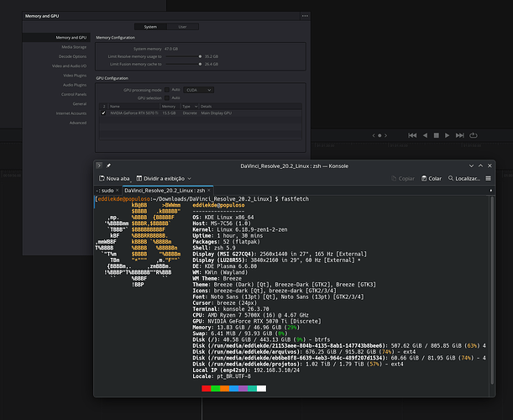Sort GPU table by Memory column

click(x=170, y=107)
